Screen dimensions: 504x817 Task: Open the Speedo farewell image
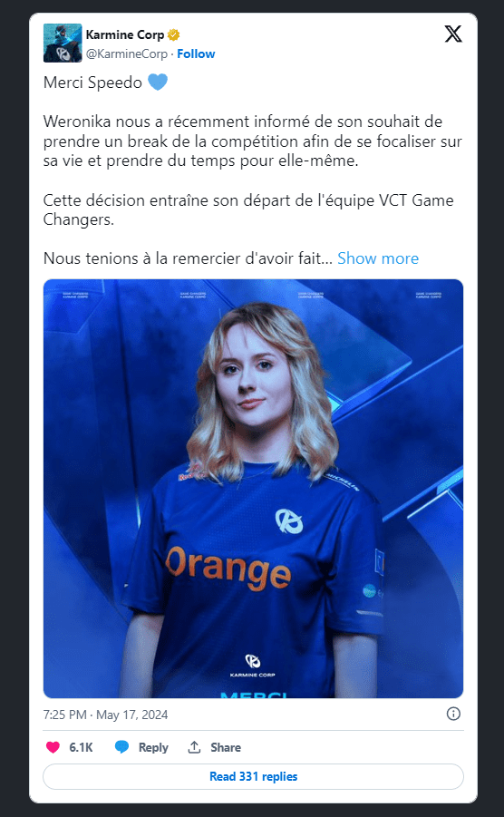[x=253, y=489]
